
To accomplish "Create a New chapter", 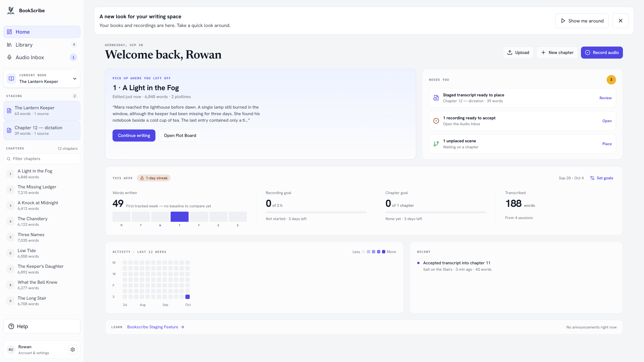I will [x=557, y=52].
